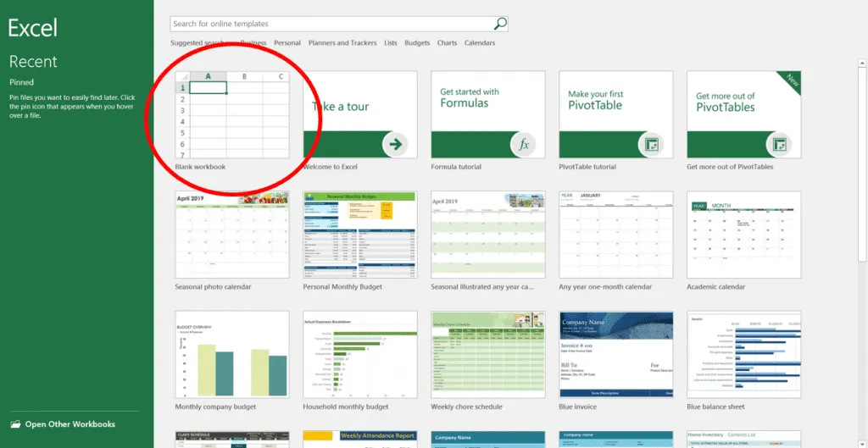The height and width of the screenshot is (448, 868).
Task: Select the Charts suggested search
Action: coord(447,42)
